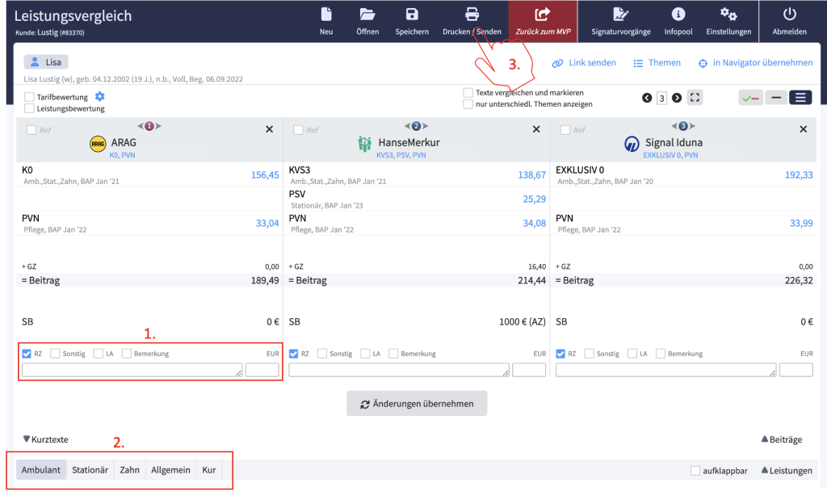
Task: Click Link senden
Action: coord(584,63)
